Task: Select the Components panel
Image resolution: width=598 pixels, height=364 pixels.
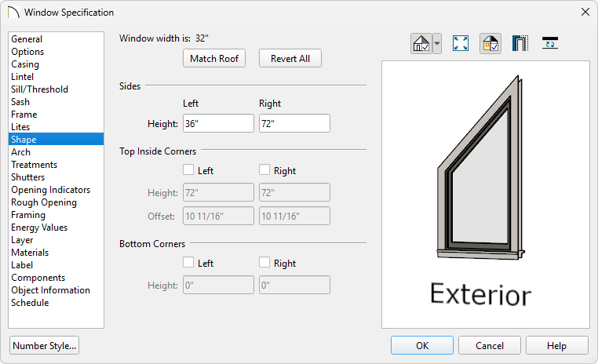Action: click(56, 278)
